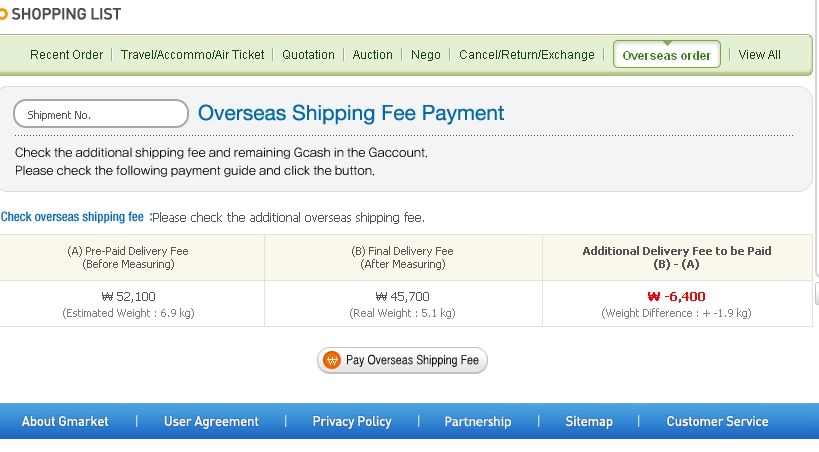Image resolution: width=819 pixels, height=452 pixels.
Task: Visit the Privacy Policy link
Action: click(352, 422)
